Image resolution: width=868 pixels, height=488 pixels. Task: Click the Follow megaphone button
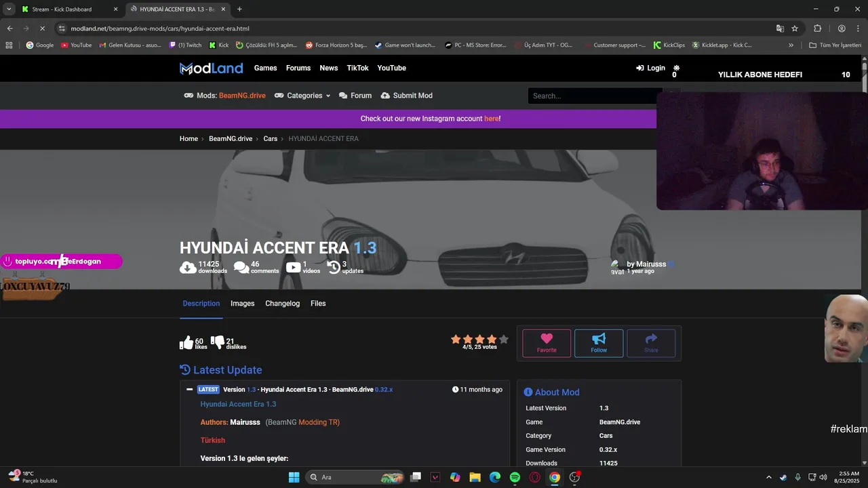point(599,343)
